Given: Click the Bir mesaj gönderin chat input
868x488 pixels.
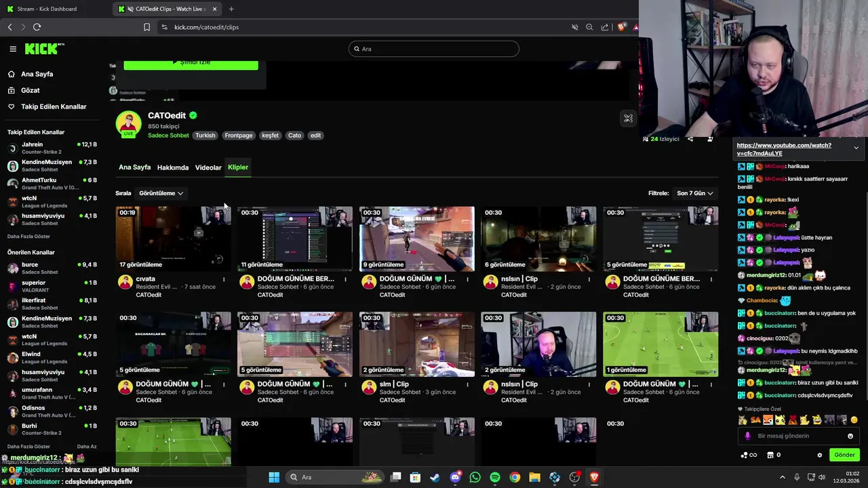Looking at the screenshot, I should (799, 436).
